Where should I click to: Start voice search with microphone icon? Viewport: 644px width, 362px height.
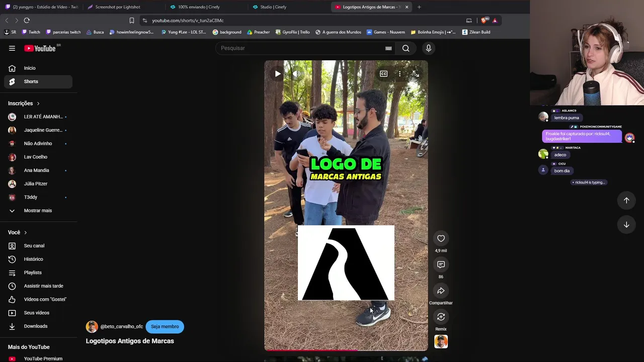click(x=429, y=48)
